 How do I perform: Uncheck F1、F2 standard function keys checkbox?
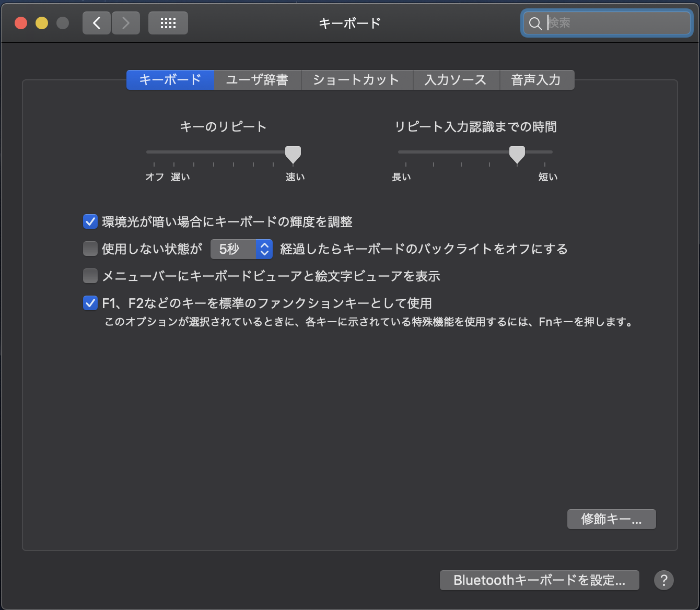[x=90, y=303]
